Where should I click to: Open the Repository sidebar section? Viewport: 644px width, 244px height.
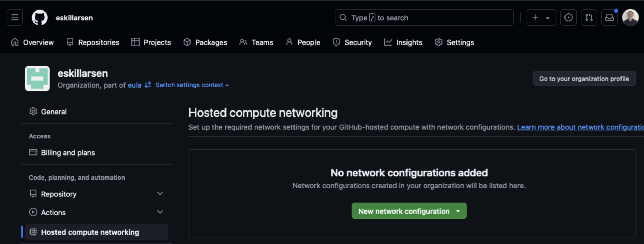pos(96,194)
